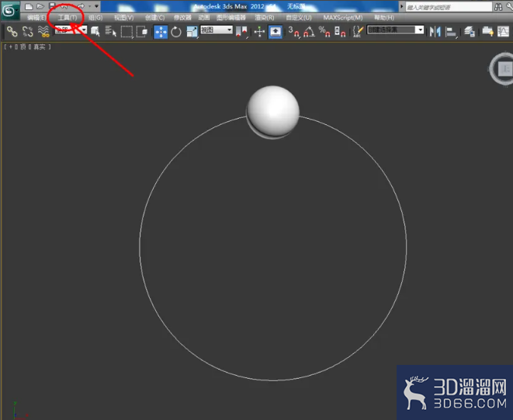
Task: Activate the Select and Move tool
Action: [x=161, y=32]
